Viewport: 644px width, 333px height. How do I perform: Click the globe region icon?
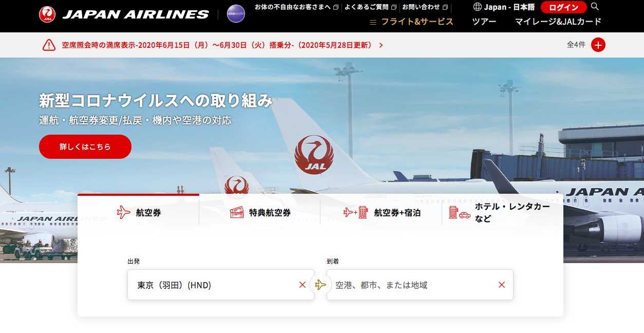(478, 7)
